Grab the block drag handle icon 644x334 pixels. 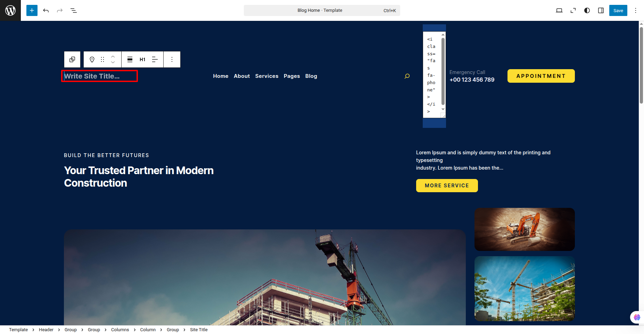coord(102,59)
